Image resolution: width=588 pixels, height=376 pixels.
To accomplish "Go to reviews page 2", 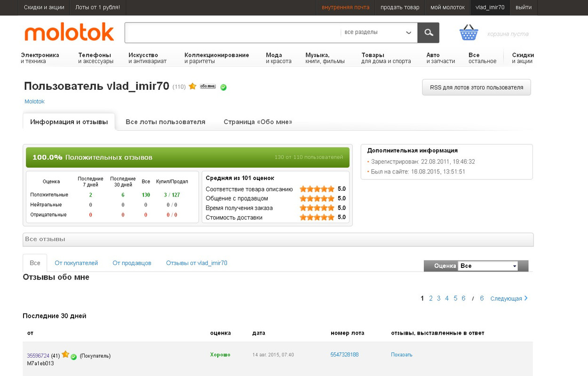I will click(430, 298).
